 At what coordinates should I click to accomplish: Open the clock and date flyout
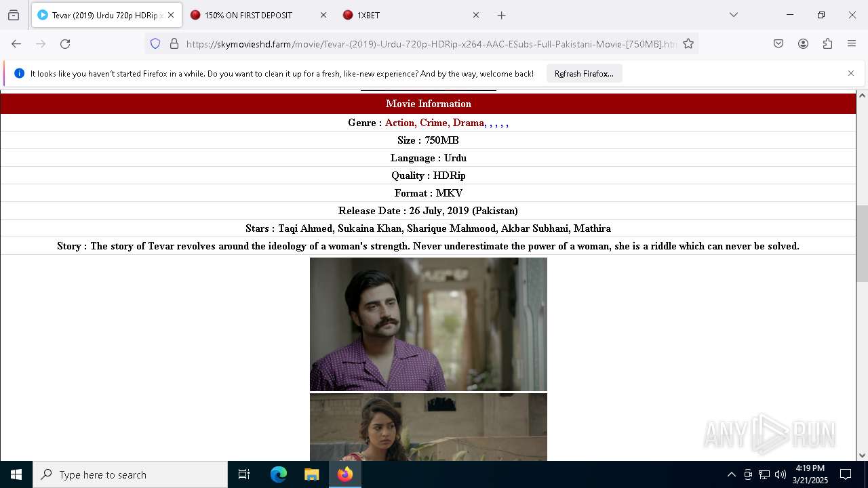(810, 474)
